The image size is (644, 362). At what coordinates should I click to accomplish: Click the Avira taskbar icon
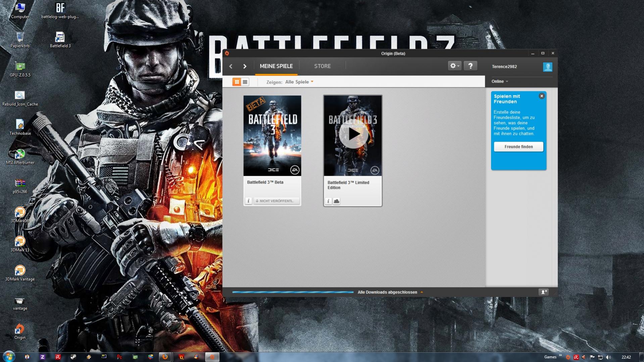coord(58,357)
